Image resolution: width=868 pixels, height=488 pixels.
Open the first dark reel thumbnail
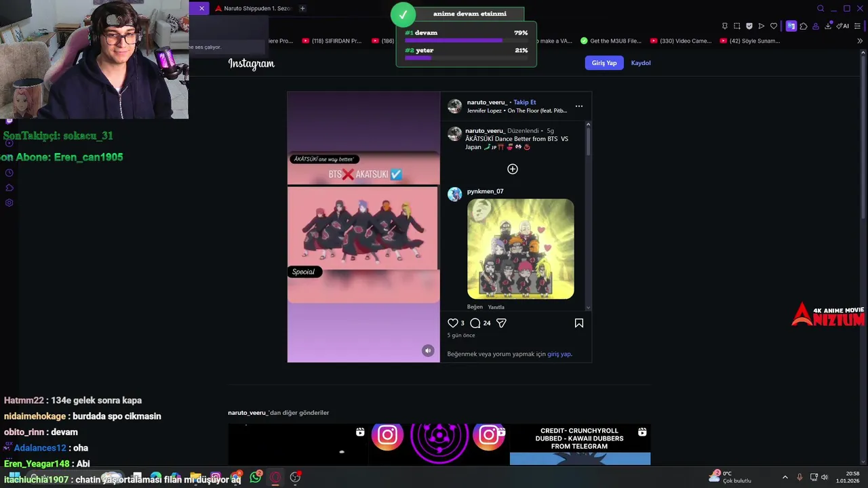(x=298, y=445)
